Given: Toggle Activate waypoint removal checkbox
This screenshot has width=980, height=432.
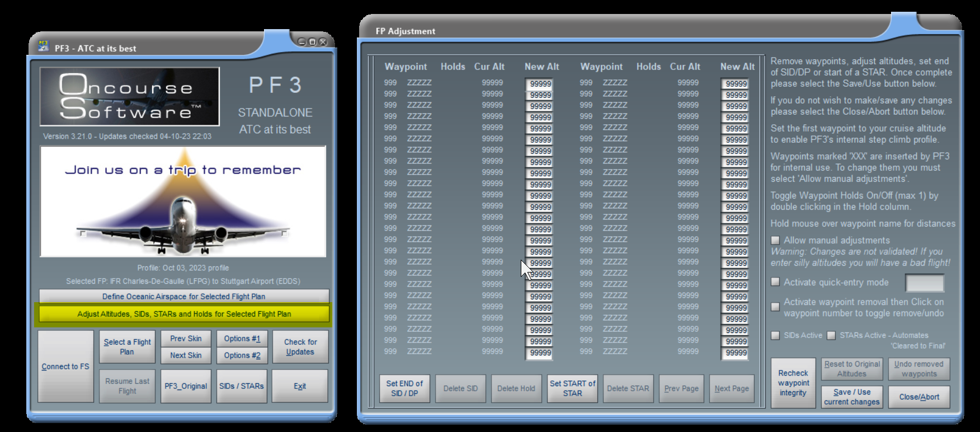Looking at the screenshot, I should (775, 307).
